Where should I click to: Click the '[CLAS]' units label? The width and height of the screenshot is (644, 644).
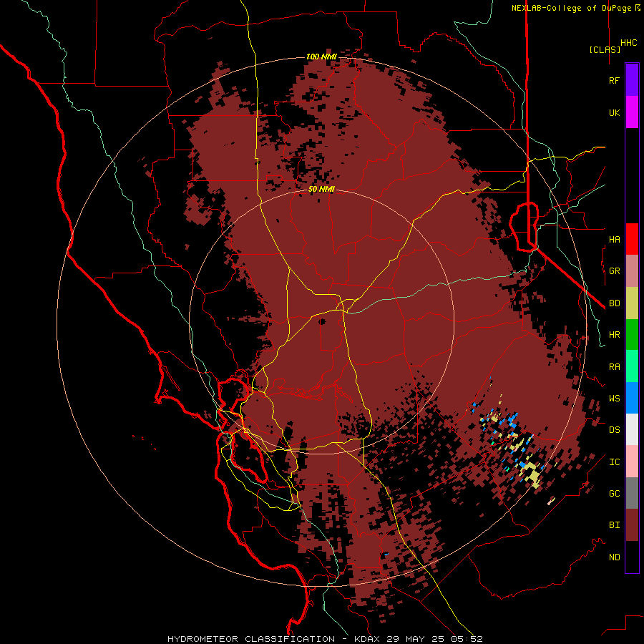coord(605,49)
